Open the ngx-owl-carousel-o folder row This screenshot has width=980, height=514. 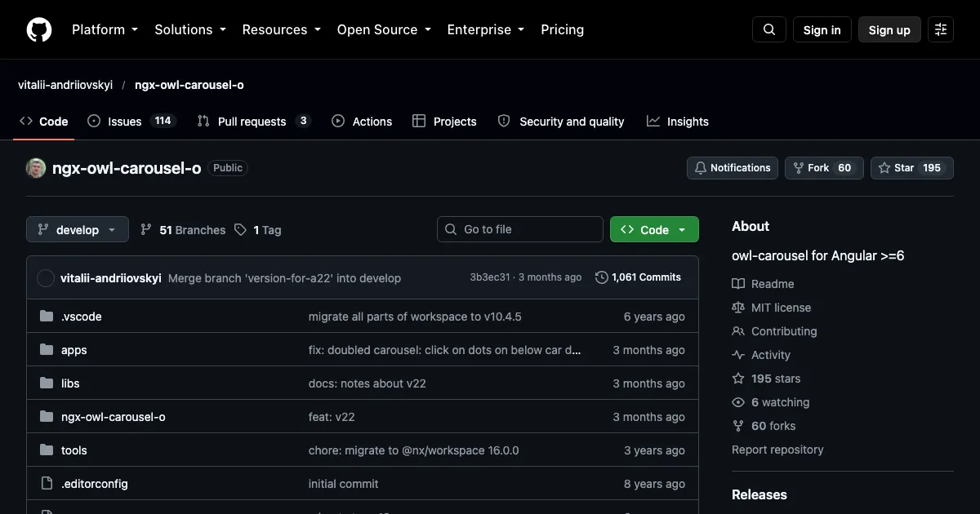coord(363,417)
